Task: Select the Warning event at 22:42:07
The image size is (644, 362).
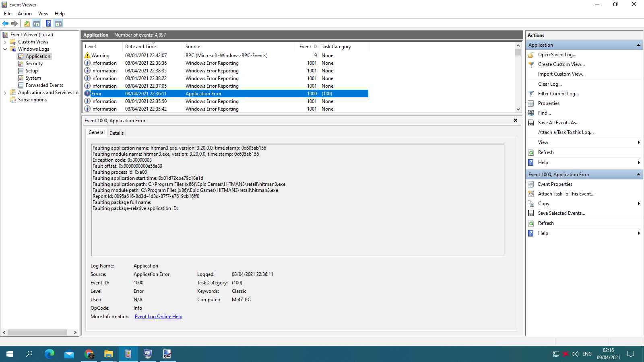Action: pos(225,56)
